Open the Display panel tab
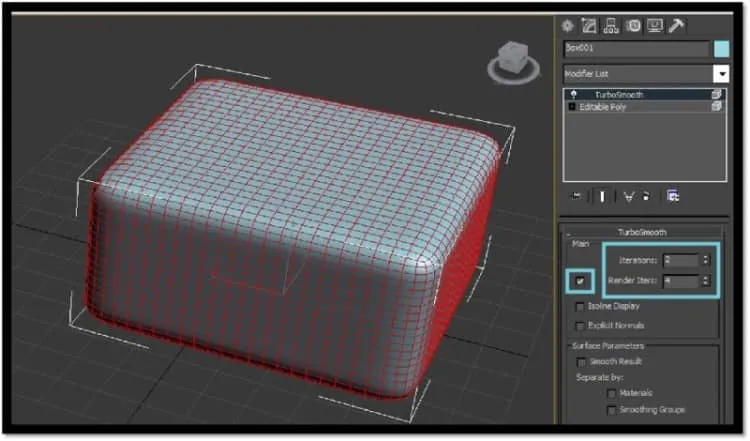This screenshot has width=750, height=441. pyautogui.click(x=655, y=26)
